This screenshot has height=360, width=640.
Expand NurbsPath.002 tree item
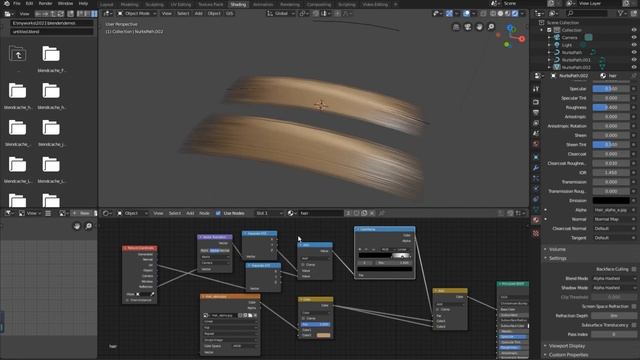point(549,67)
